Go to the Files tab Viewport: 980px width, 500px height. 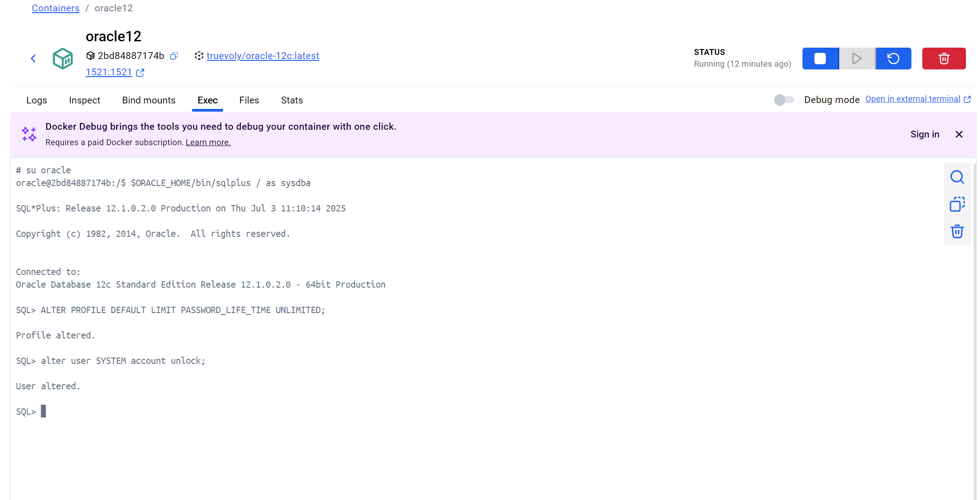(249, 100)
